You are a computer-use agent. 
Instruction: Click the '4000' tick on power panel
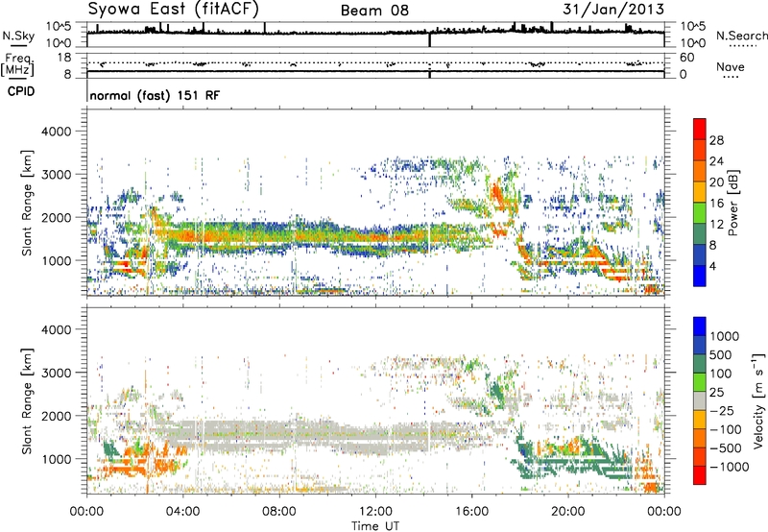(x=56, y=132)
